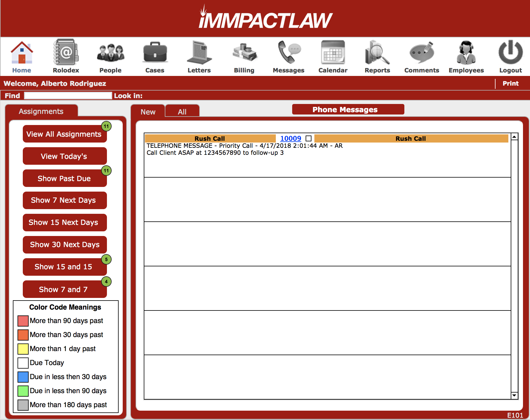Open the People group icon

[x=110, y=53]
